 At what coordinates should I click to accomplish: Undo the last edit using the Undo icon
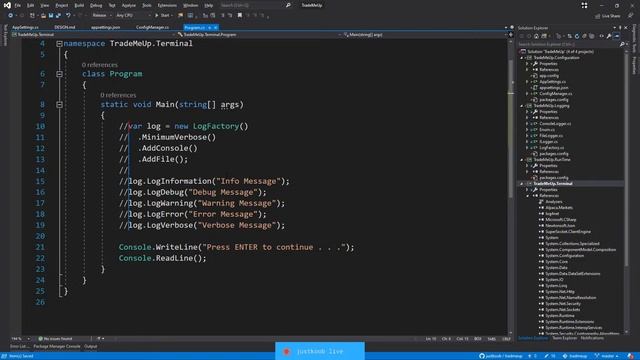tap(68, 16)
